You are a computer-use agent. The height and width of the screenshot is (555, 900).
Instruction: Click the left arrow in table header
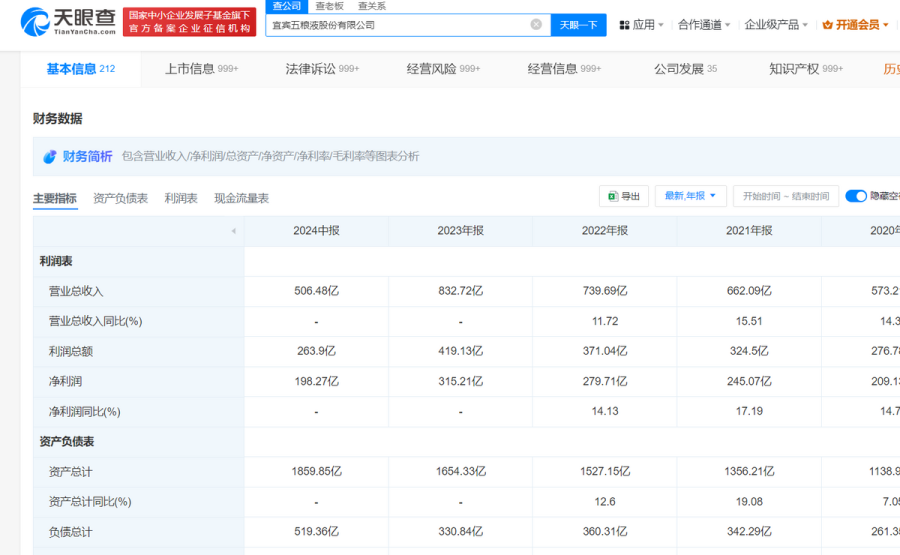click(x=233, y=231)
